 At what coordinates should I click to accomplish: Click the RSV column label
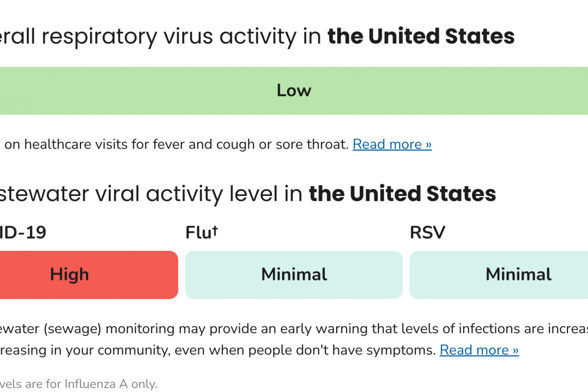427,233
